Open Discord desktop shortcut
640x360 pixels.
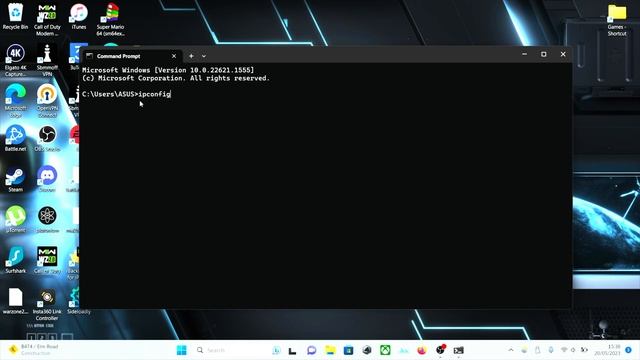47,179
